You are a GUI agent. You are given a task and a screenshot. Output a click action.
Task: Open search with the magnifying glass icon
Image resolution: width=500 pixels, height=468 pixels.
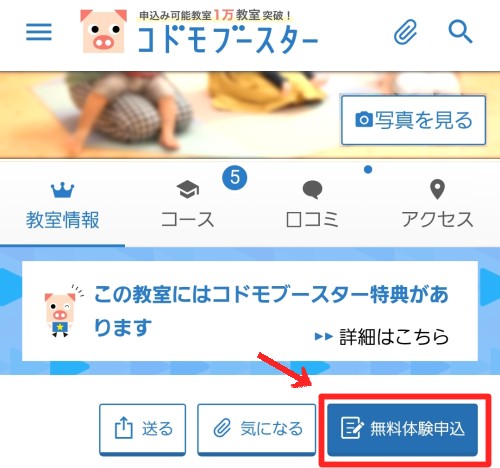460,32
